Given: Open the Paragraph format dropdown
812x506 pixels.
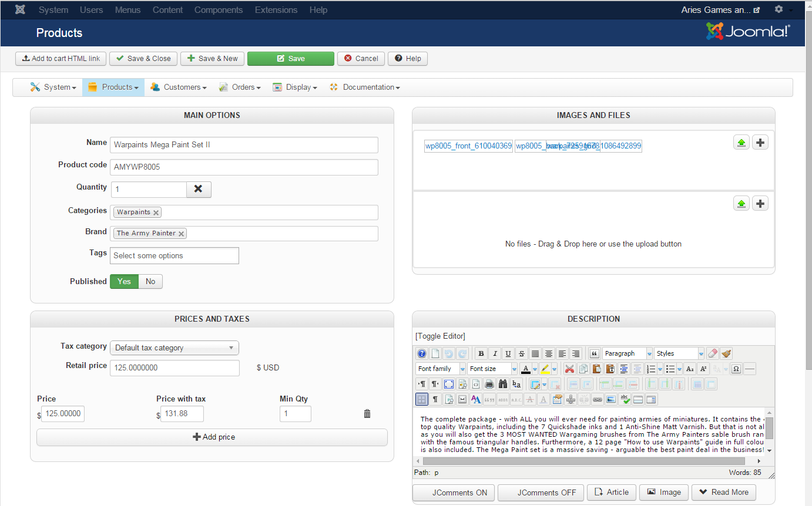Looking at the screenshot, I should pyautogui.click(x=628, y=353).
